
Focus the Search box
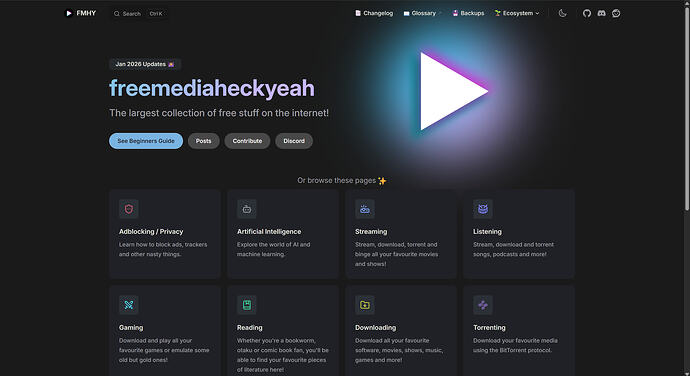coord(138,14)
